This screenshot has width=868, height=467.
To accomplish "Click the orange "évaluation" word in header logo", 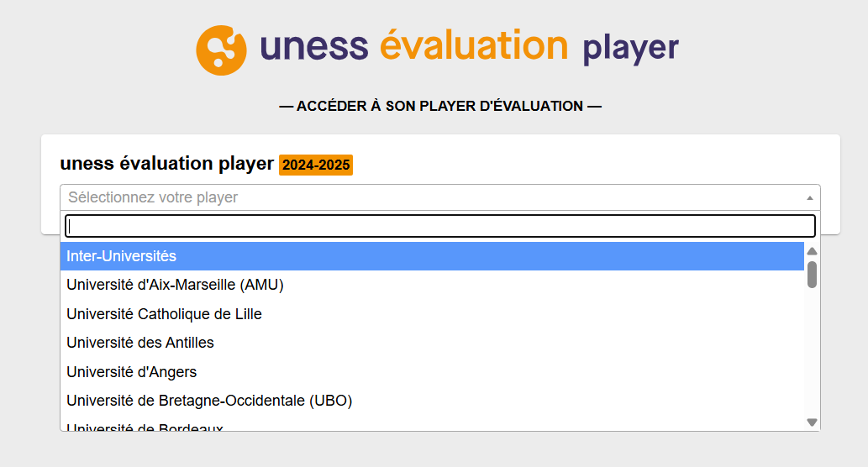I will pos(474,45).
